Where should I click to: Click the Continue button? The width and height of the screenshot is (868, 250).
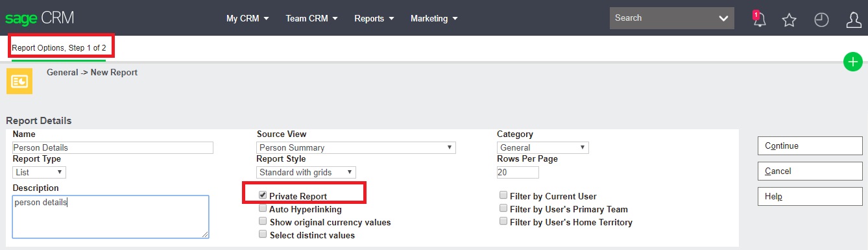810,145
